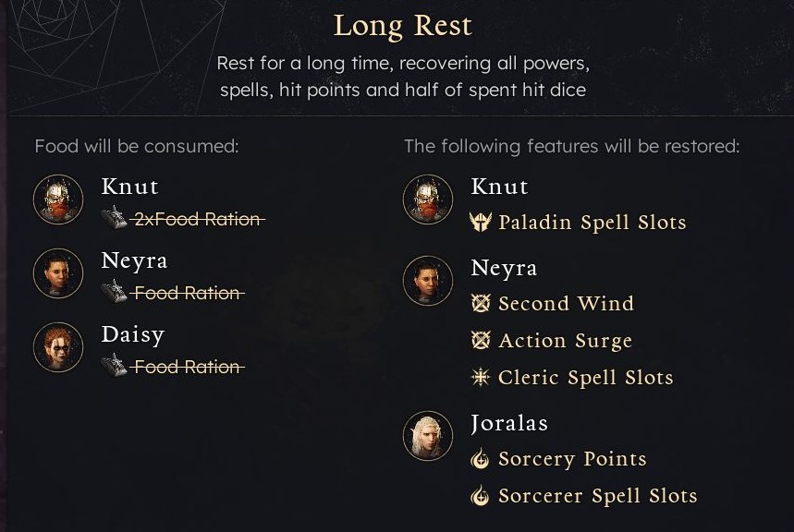Select the 2xFood Ration text
Viewport: 794px width, 532px height.
[x=197, y=219]
